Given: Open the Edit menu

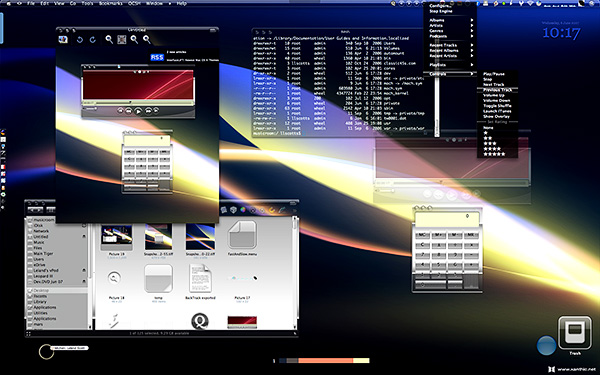Looking at the screenshot, I should point(45,3).
